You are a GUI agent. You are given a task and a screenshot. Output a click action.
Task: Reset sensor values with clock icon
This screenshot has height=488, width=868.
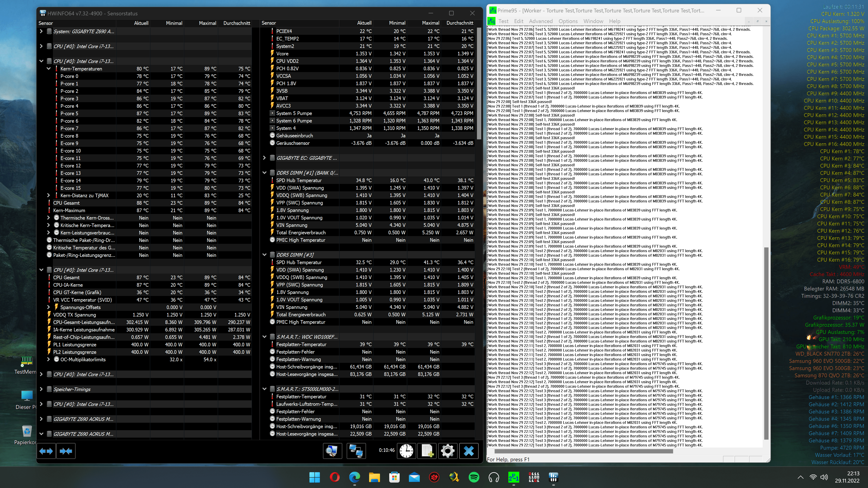click(406, 451)
